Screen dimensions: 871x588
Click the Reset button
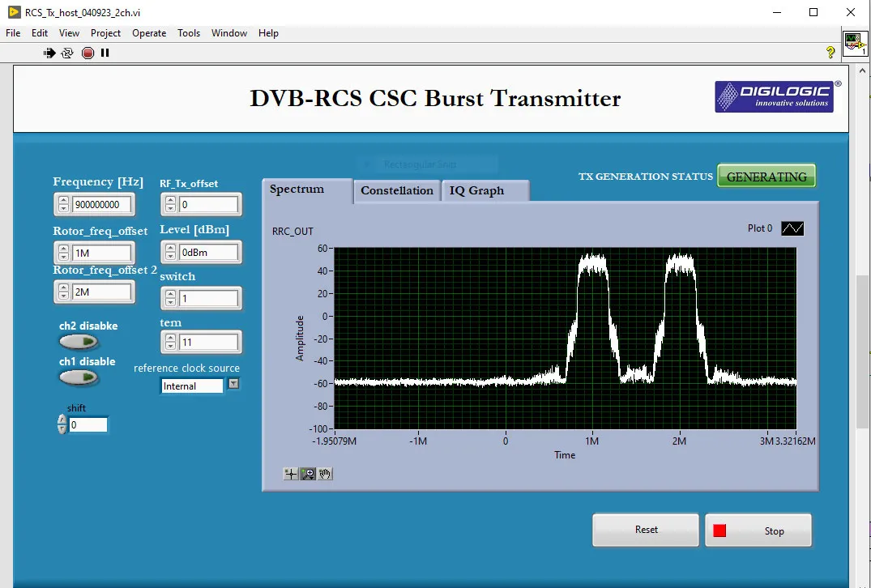646,530
